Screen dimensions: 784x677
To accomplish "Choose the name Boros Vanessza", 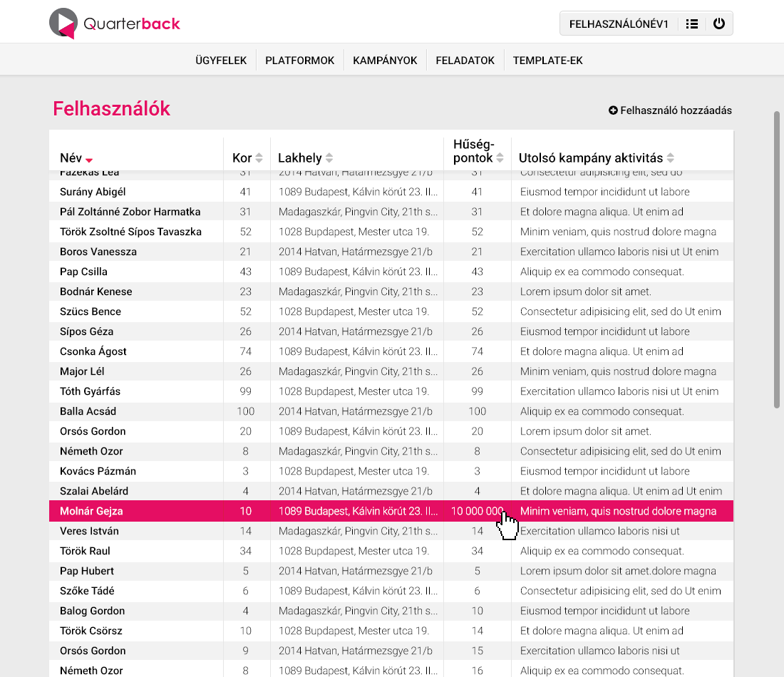I will (98, 252).
